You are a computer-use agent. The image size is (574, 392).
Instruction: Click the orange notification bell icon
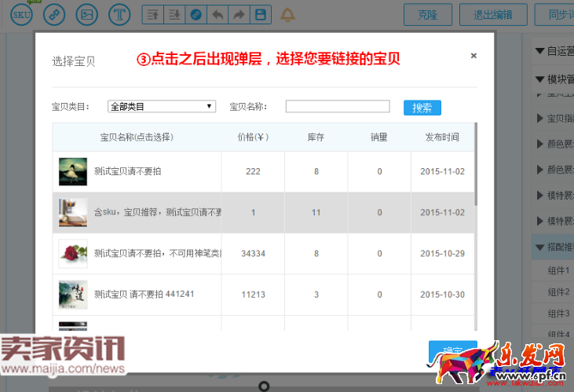pyautogui.click(x=287, y=15)
